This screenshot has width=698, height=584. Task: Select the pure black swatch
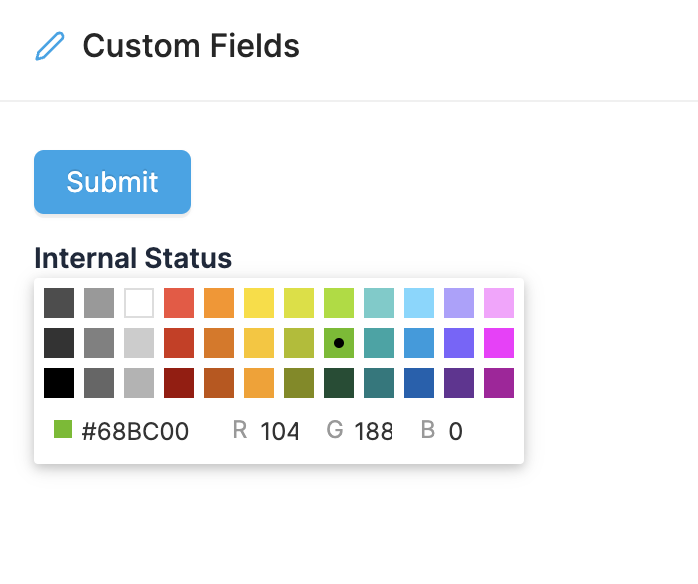(x=59, y=383)
